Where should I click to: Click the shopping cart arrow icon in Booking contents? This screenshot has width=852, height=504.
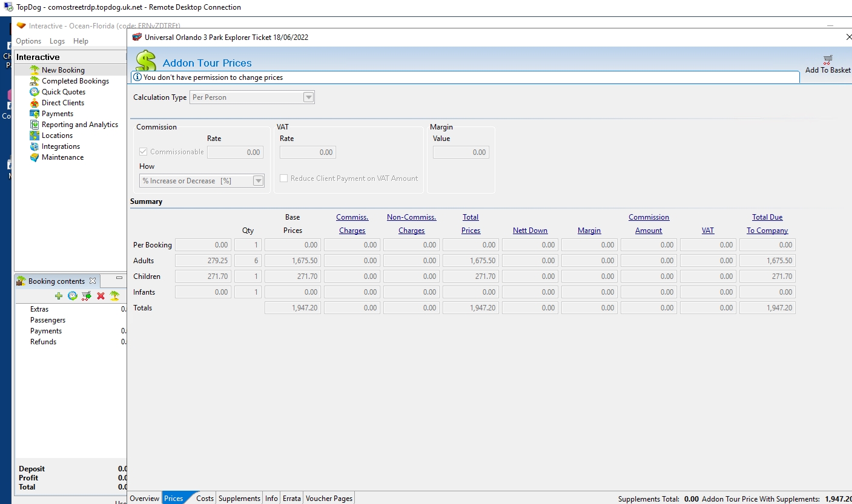pos(87,296)
